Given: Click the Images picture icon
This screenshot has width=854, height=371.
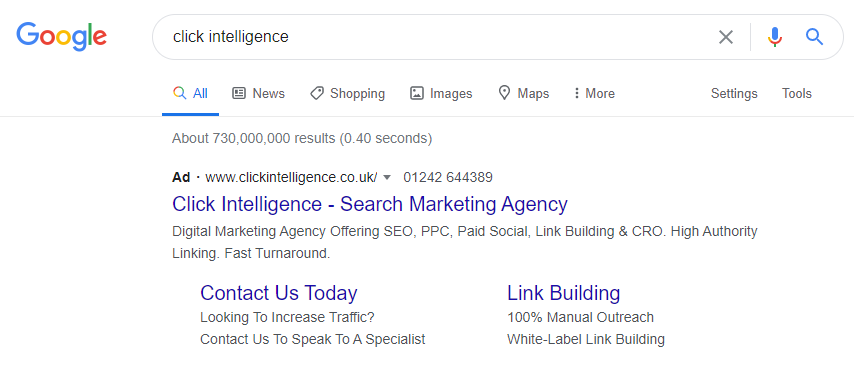Looking at the screenshot, I should coord(417,93).
